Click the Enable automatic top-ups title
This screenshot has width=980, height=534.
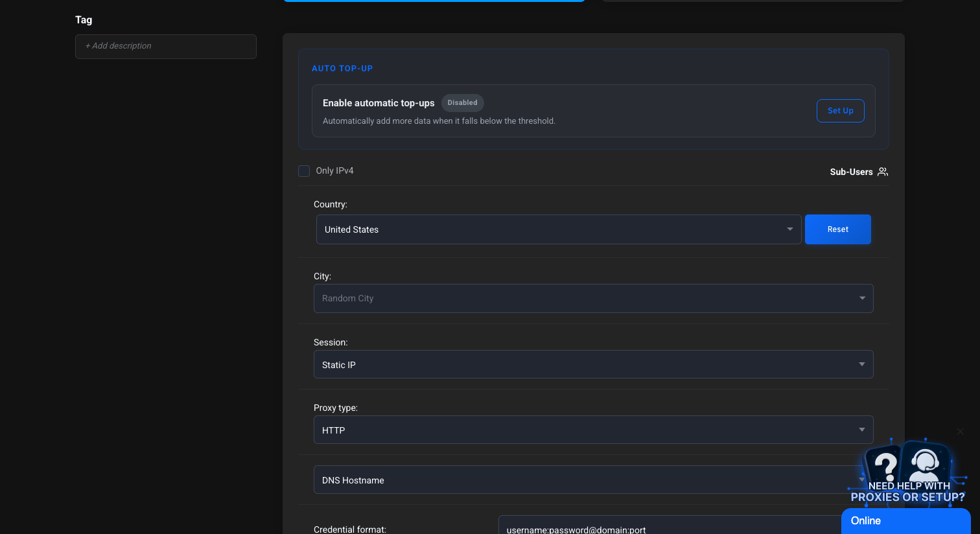[379, 103]
